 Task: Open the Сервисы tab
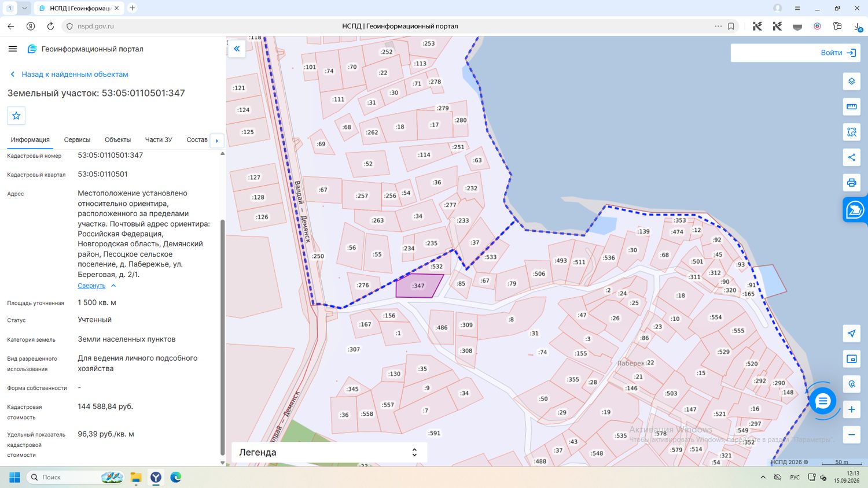tap(77, 140)
